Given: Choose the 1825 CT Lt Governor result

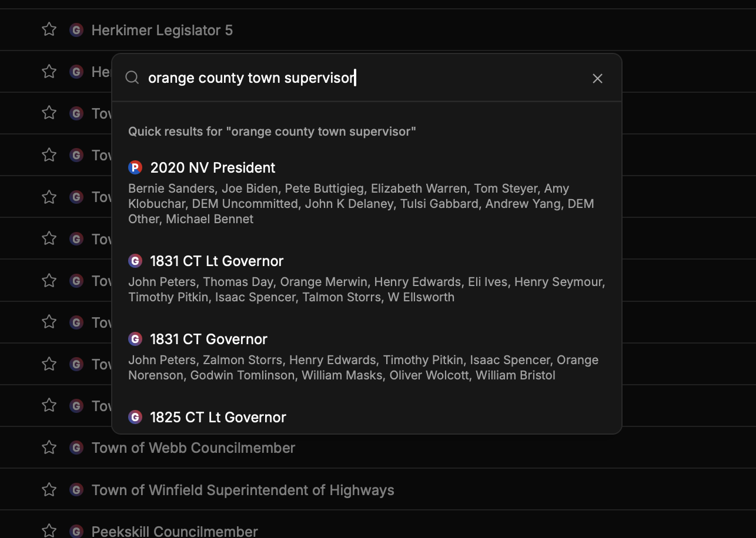Looking at the screenshot, I should click(x=218, y=418).
